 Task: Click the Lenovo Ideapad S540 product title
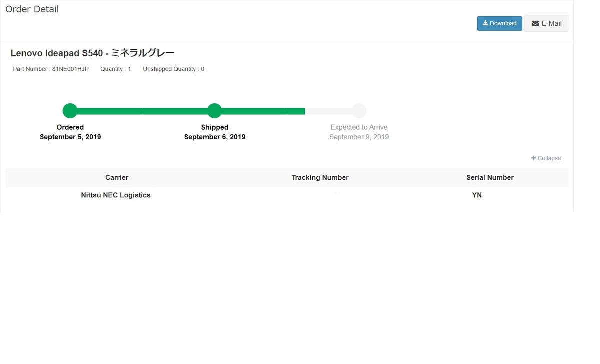(92, 53)
